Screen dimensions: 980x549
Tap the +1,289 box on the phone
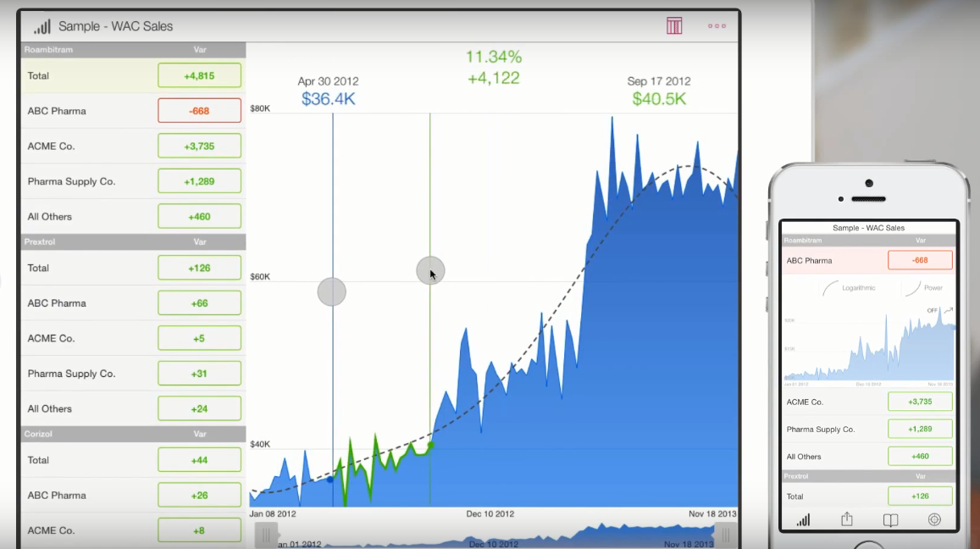920,429
